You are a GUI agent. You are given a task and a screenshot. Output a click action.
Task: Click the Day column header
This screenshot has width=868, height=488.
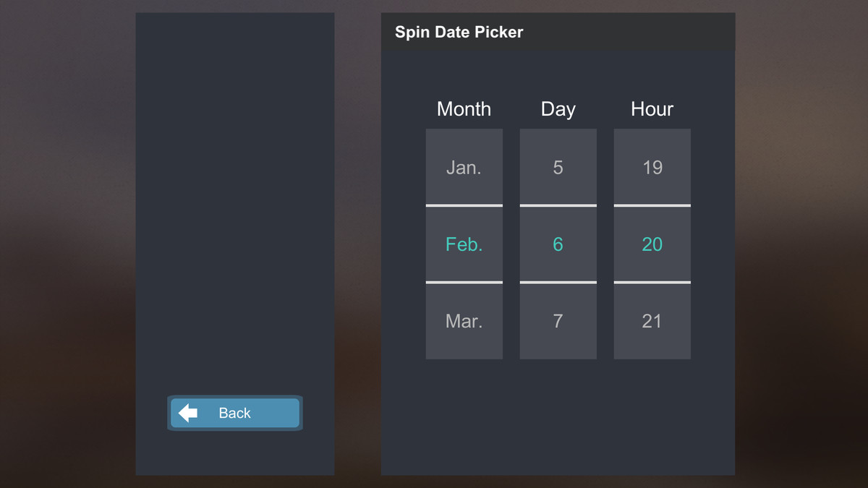click(558, 109)
